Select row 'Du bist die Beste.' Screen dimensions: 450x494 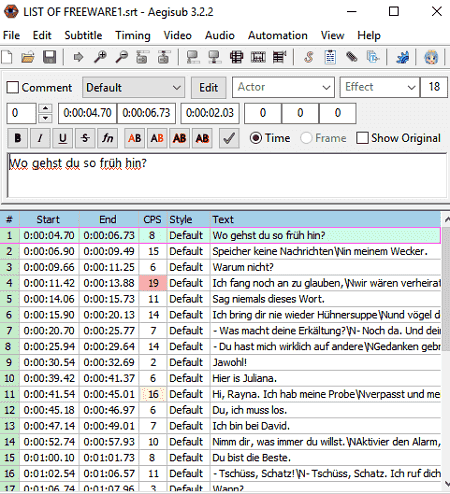pyautogui.click(x=220, y=458)
